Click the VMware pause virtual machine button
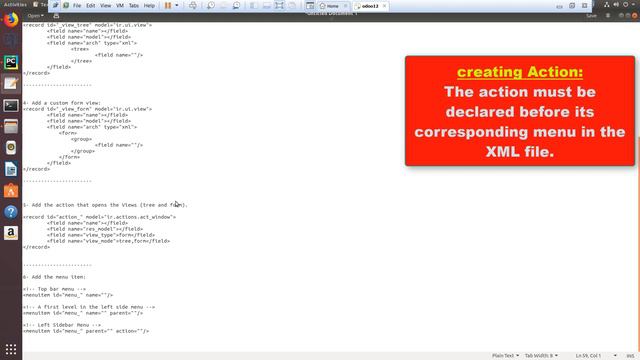The height and width of the screenshot is (360, 640). (x=168, y=6)
